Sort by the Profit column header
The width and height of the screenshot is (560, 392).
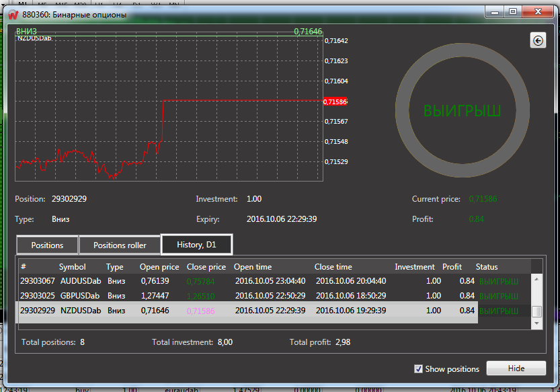(x=452, y=267)
